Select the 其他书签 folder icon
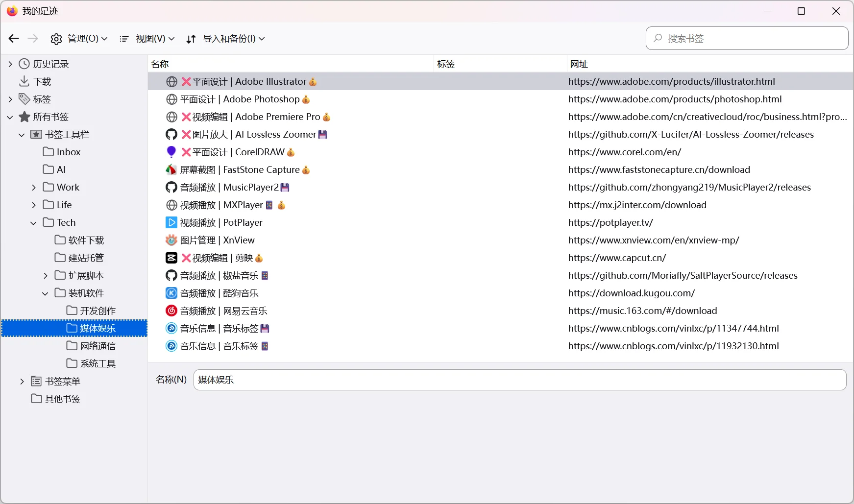The image size is (854, 504). (37, 399)
